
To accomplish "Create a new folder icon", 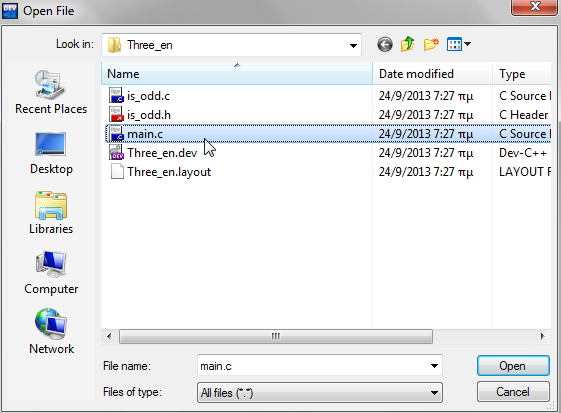I will coord(431,45).
